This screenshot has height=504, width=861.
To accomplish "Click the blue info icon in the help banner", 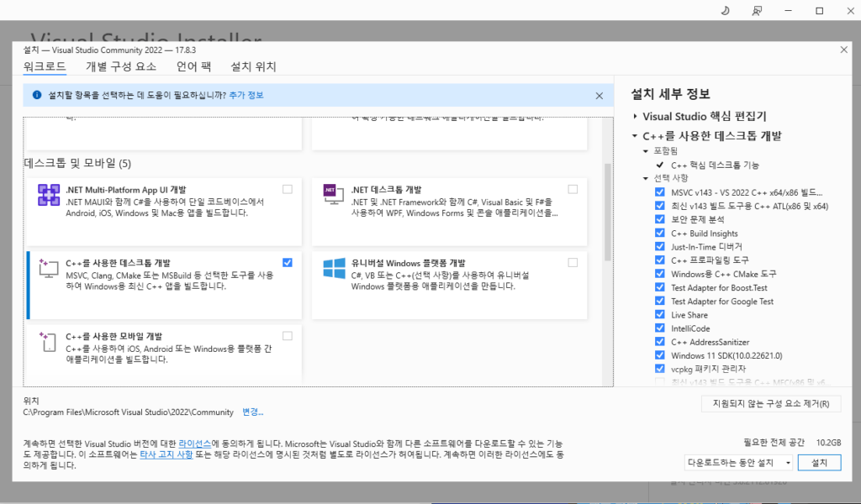I will 37,95.
